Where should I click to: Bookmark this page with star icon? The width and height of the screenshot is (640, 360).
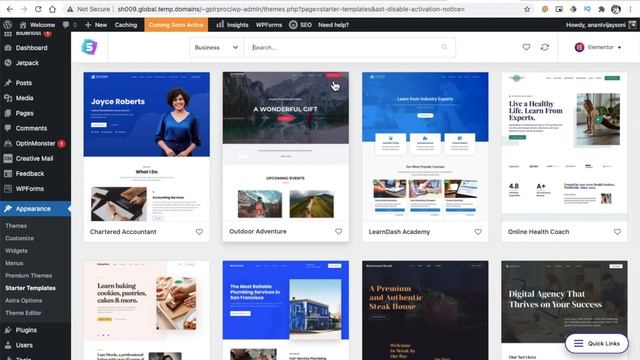pyautogui.click(x=527, y=9)
